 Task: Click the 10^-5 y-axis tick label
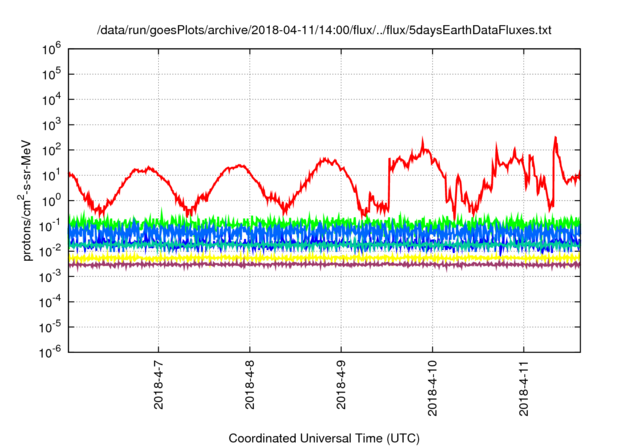pos(50,327)
